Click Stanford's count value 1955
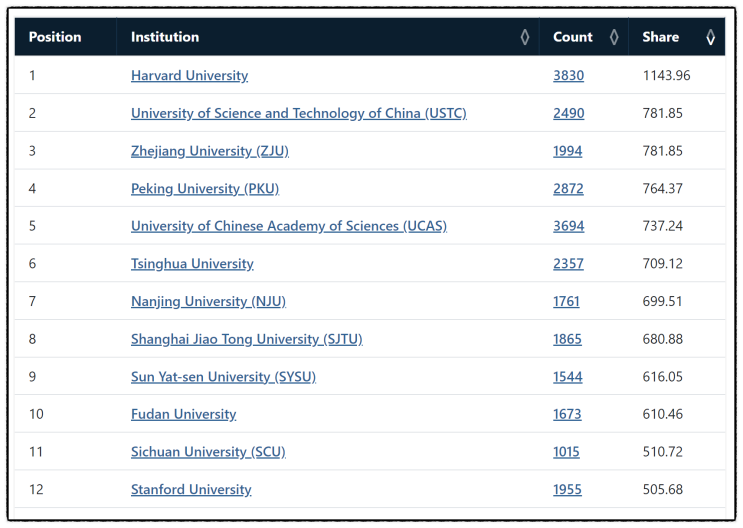Screen dimensions: 743x528 pos(567,490)
